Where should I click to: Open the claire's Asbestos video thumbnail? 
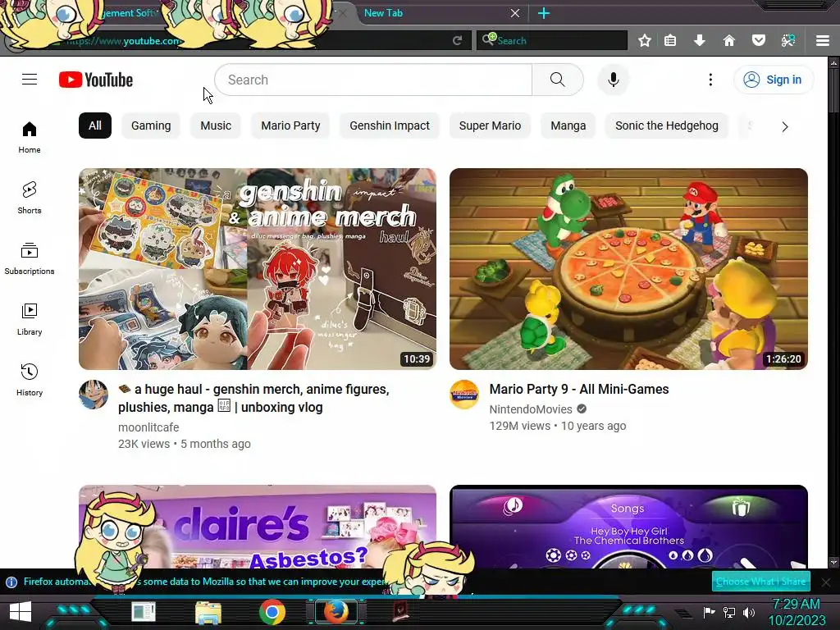point(257,527)
